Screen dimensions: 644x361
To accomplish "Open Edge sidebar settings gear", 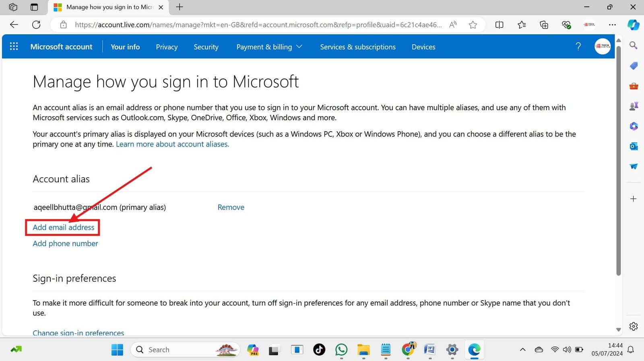I will pyautogui.click(x=634, y=326).
